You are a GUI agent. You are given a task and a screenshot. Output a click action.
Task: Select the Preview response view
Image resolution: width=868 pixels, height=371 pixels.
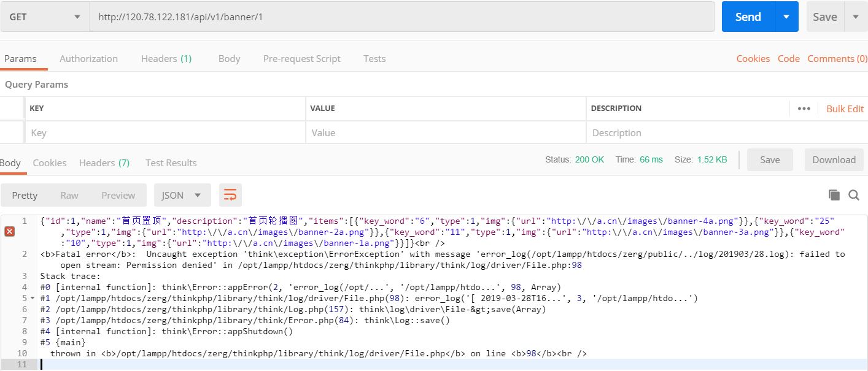118,195
